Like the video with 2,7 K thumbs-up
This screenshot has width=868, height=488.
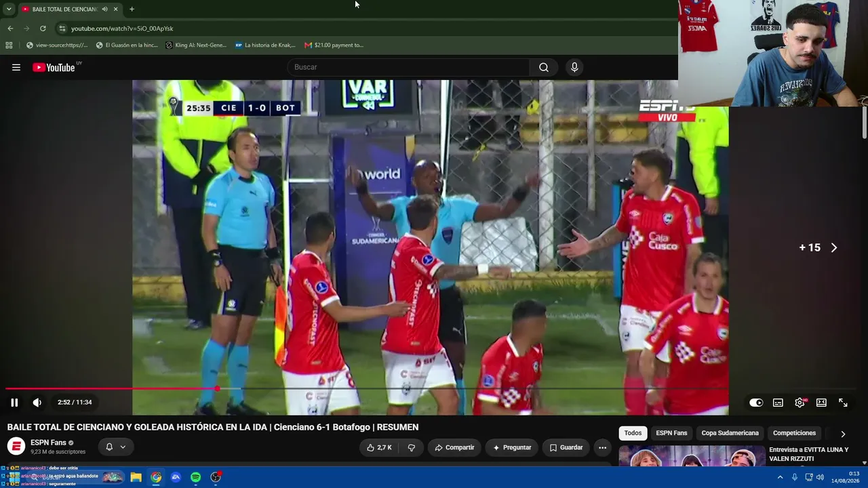(379, 447)
